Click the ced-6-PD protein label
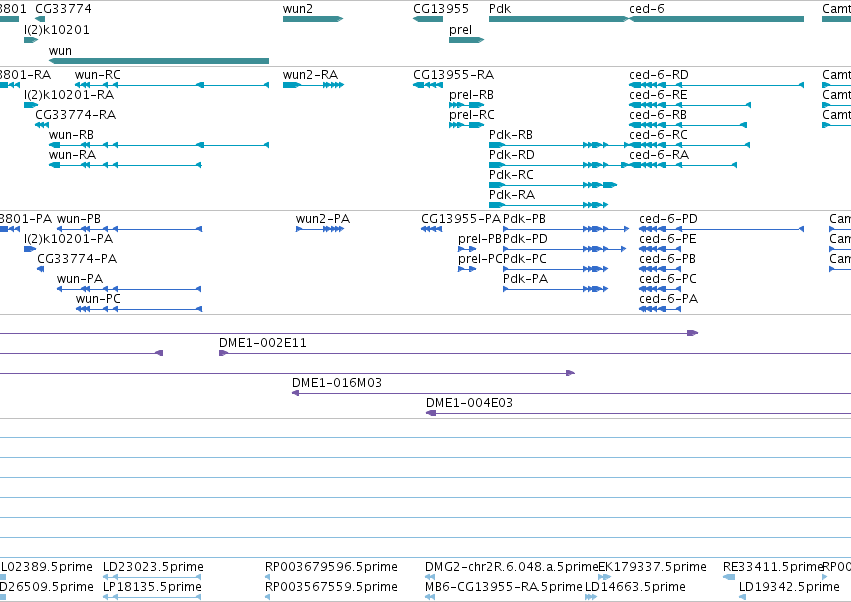The image size is (851, 602). click(x=668, y=219)
